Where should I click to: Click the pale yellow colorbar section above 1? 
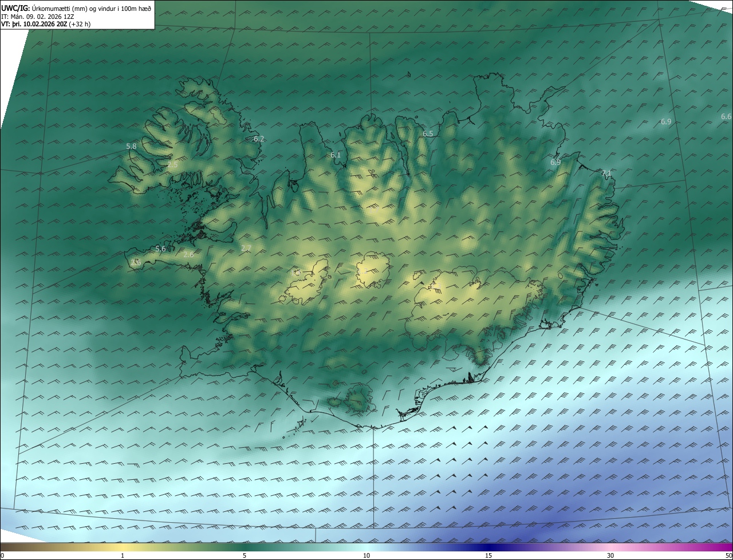[x=123, y=547]
